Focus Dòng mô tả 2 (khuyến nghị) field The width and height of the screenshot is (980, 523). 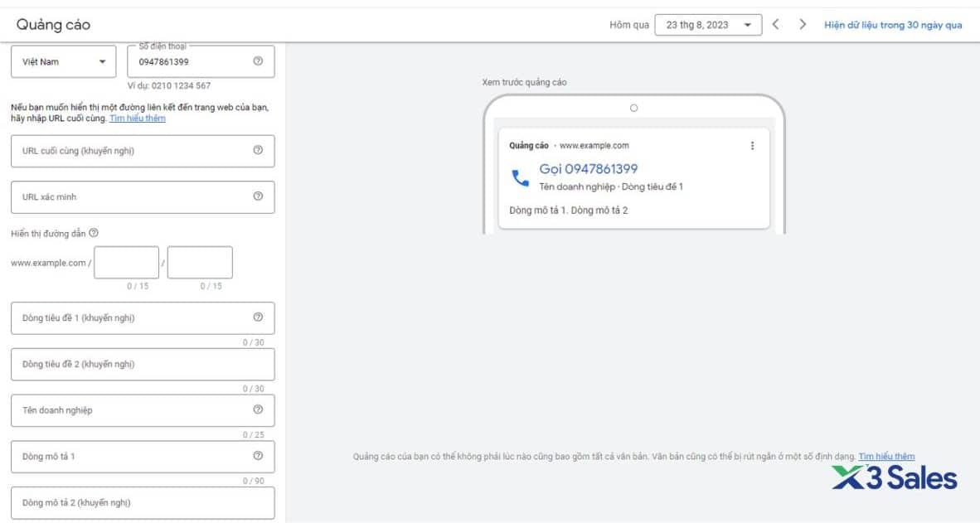click(x=143, y=503)
